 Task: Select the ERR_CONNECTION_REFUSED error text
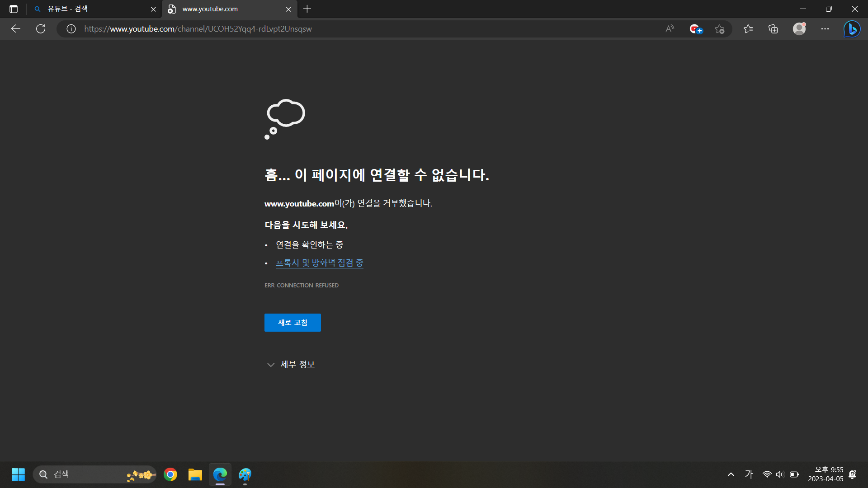point(302,286)
